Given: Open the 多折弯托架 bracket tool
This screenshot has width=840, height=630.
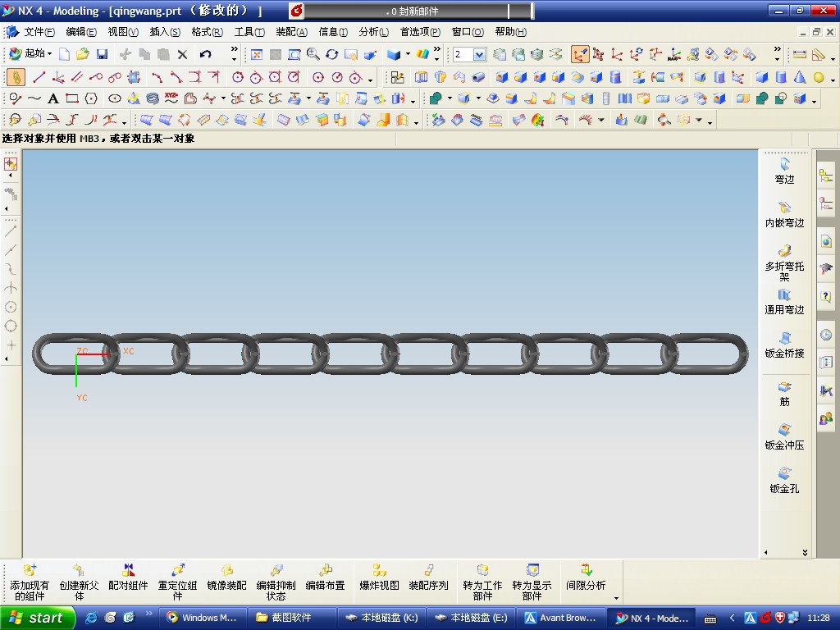Looking at the screenshot, I should pyautogui.click(x=784, y=263).
